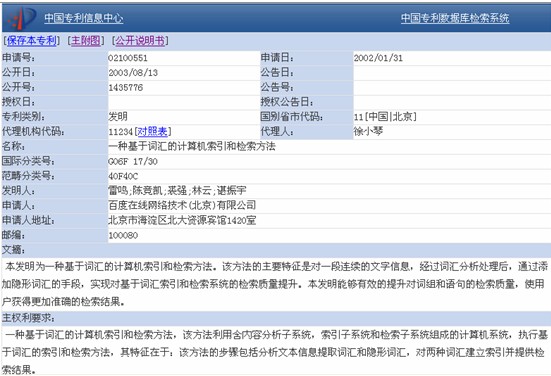The width and height of the screenshot is (551, 376).
Task: Open the 主附图 link
Action: (86, 41)
